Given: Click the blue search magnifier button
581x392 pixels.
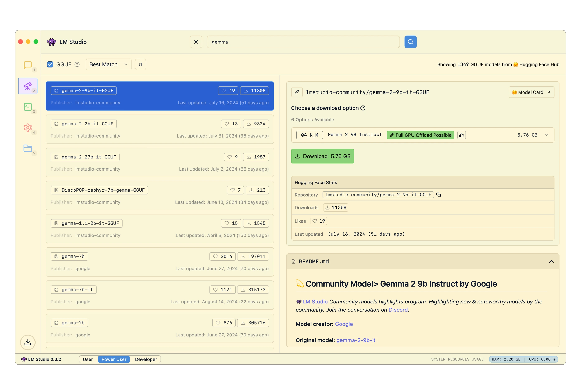Looking at the screenshot, I should [x=410, y=42].
